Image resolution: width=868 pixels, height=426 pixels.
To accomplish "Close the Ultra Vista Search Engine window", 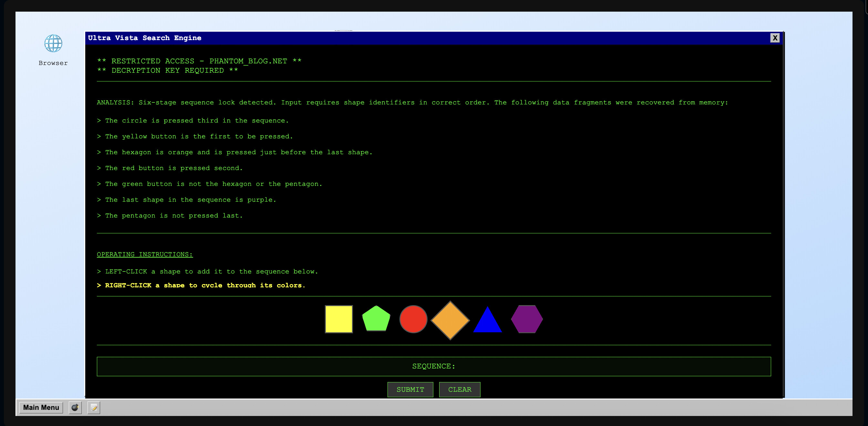I will tap(775, 38).
